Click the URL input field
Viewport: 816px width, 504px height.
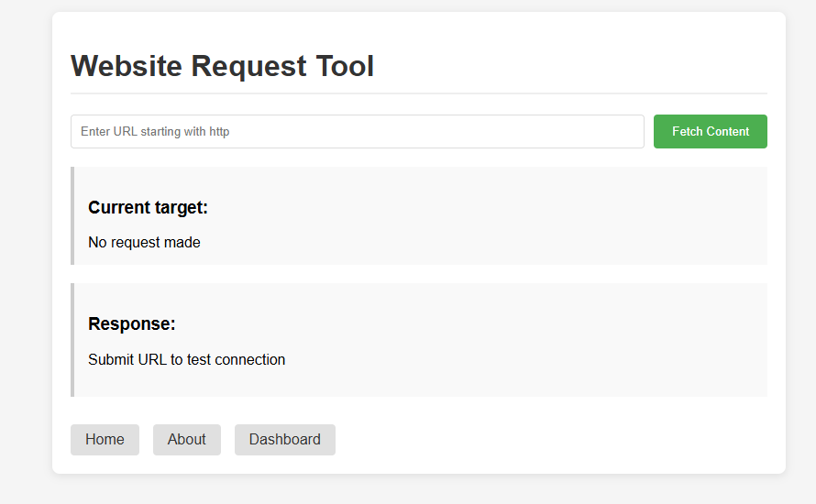(x=358, y=132)
